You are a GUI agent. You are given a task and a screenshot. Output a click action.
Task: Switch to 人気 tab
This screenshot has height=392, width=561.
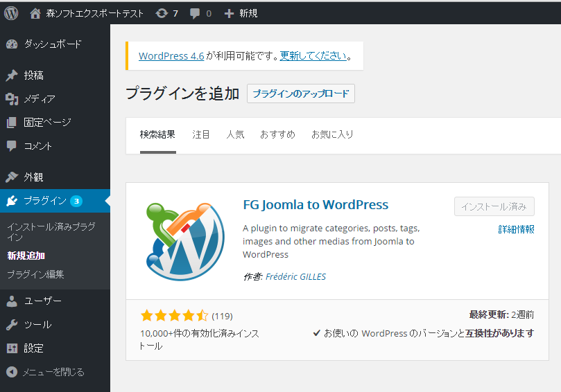click(x=235, y=135)
